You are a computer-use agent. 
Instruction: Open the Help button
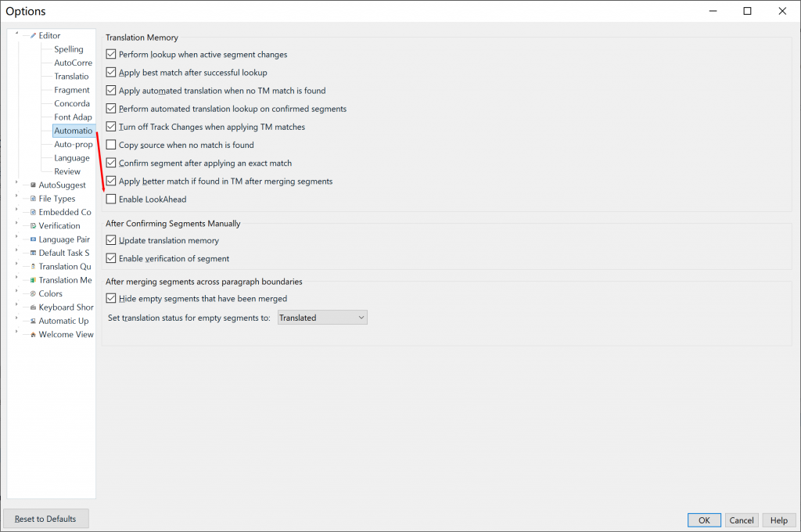(x=779, y=520)
